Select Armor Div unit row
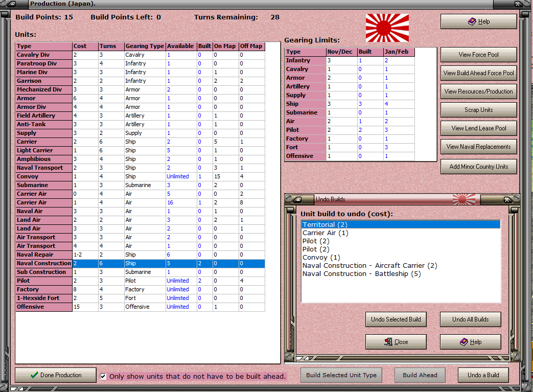Screen dimensions: 533x392 (140, 107)
